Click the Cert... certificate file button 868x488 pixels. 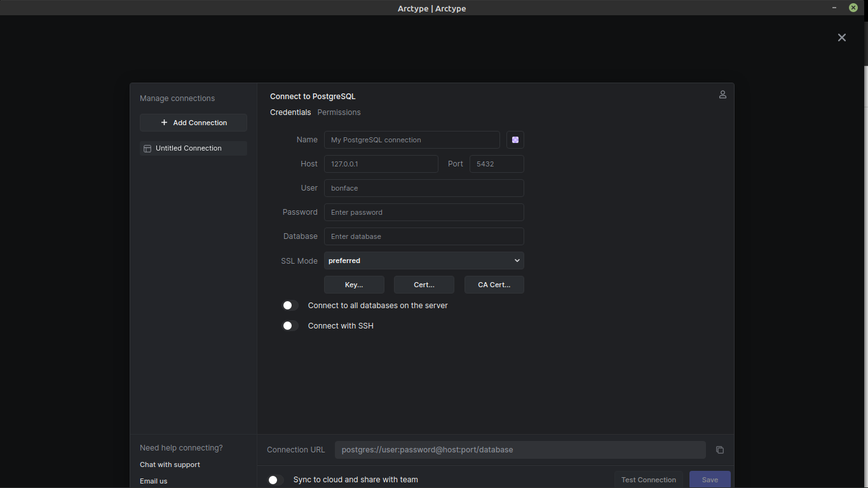click(424, 284)
